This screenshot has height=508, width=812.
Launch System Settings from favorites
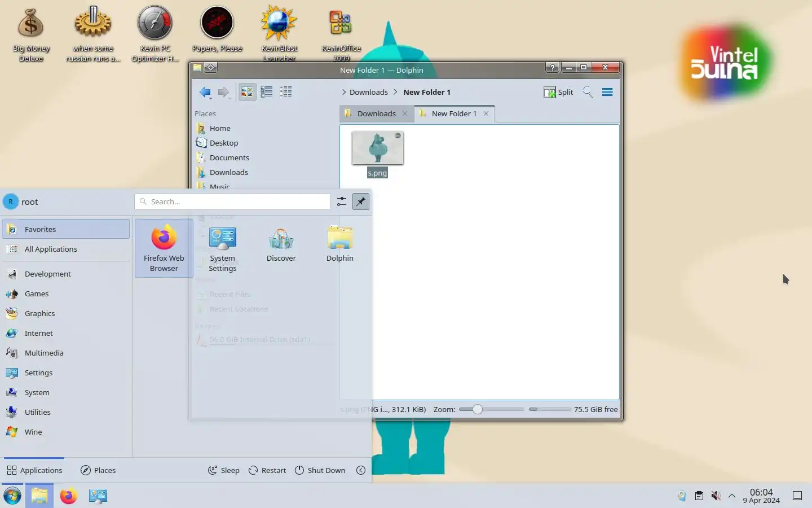click(x=223, y=248)
